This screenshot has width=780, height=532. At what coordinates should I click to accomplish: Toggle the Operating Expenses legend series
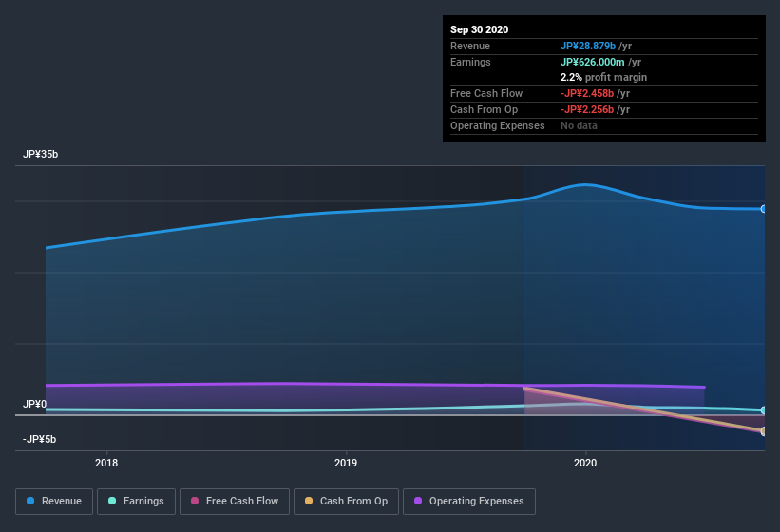469,502
